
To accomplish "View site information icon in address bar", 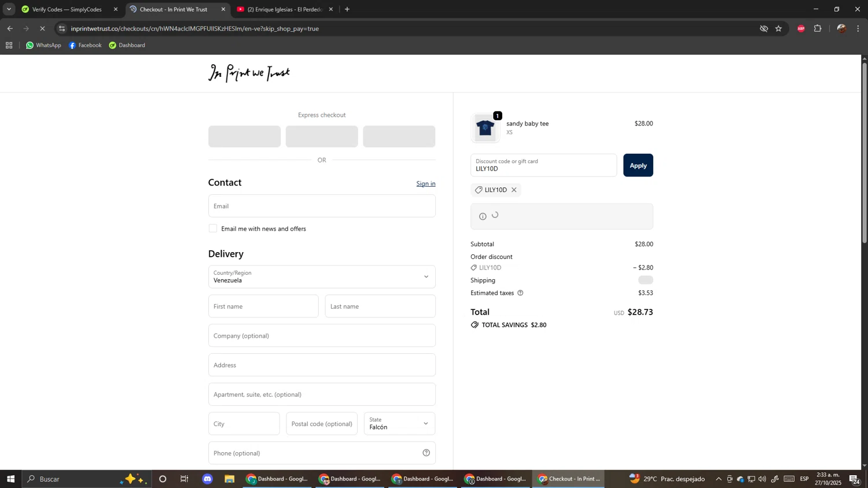I will pyautogui.click(x=62, y=28).
